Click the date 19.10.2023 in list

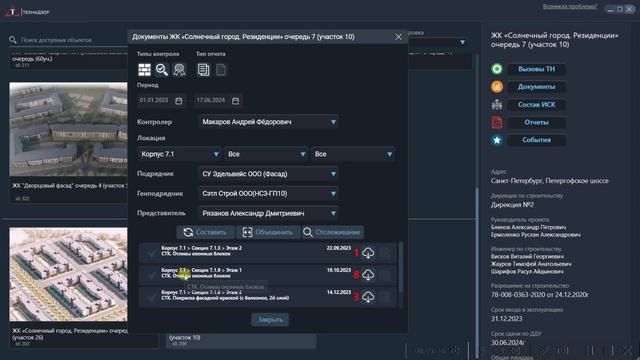(x=339, y=270)
